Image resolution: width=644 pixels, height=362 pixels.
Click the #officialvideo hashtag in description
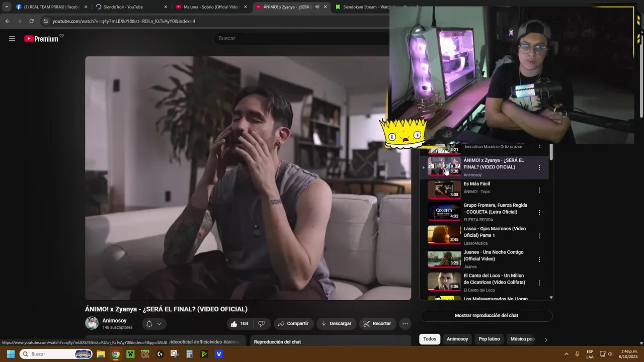pos(208,342)
